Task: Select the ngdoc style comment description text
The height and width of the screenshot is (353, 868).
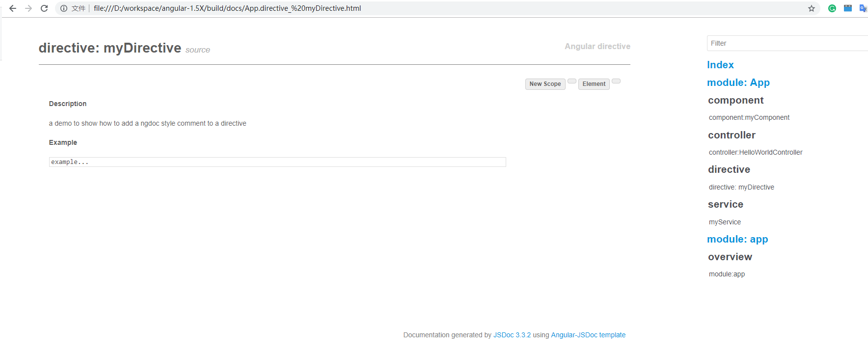Action: pyautogui.click(x=148, y=123)
